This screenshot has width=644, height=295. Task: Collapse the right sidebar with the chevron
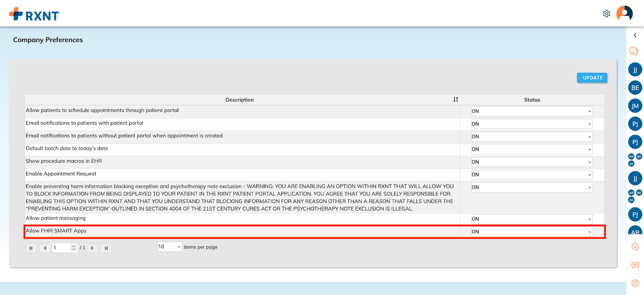(x=635, y=35)
